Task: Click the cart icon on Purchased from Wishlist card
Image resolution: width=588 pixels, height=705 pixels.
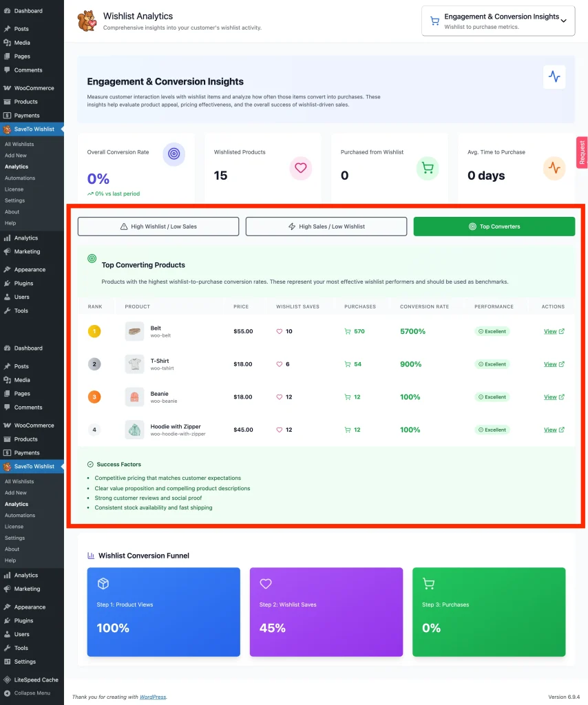Action: (x=427, y=167)
